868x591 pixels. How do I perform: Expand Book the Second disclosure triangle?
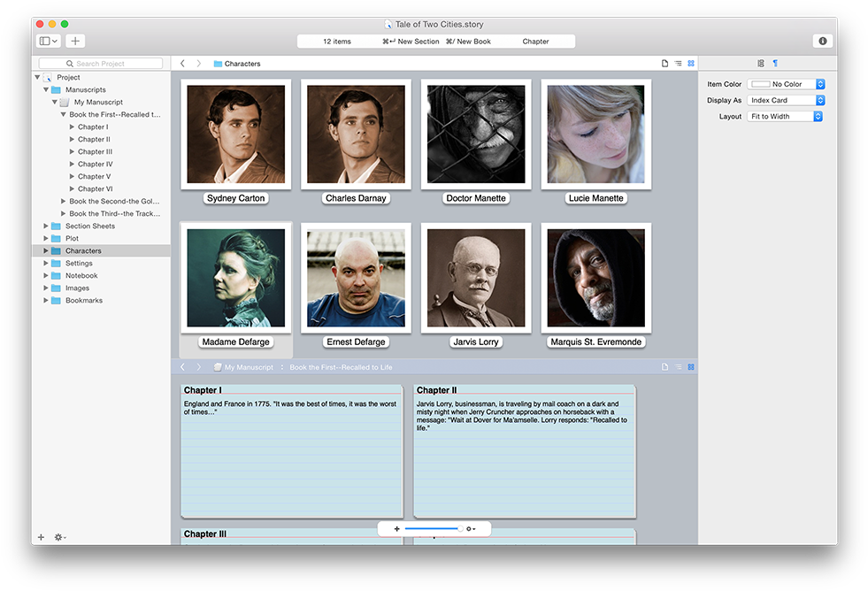(x=63, y=202)
